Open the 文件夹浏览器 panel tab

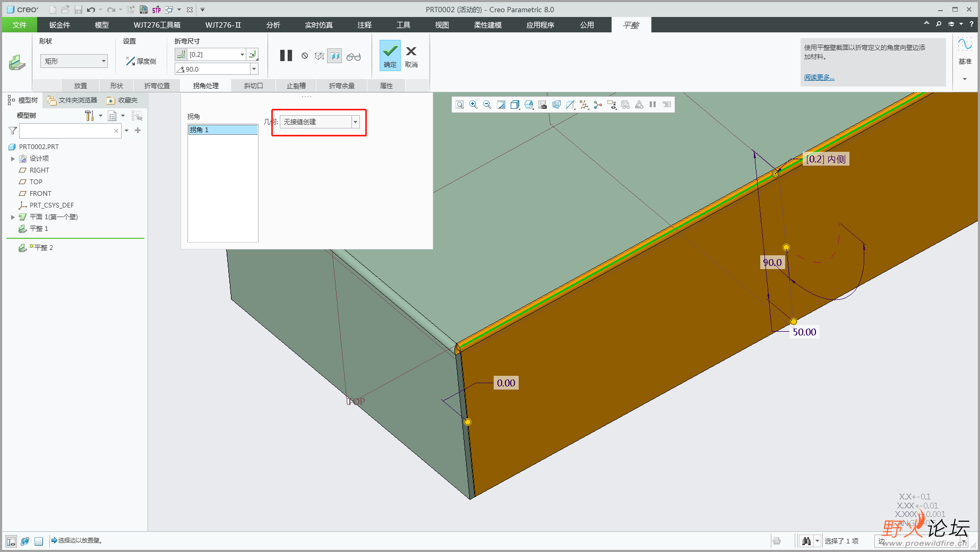pos(72,100)
